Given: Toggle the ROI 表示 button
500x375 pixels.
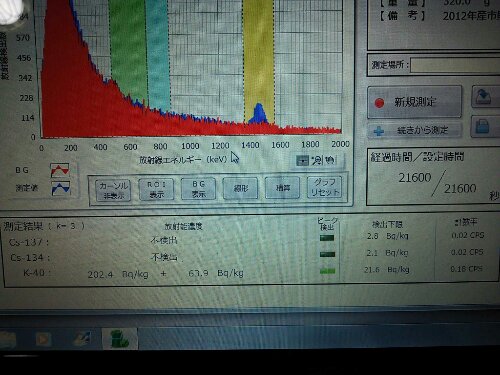Looking at the screenshot, I should (156, 189).
